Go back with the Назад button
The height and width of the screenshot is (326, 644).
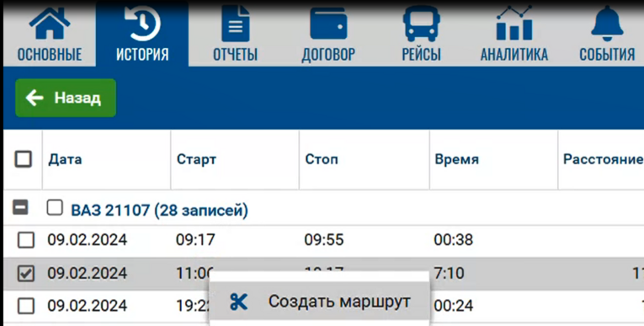coord(66,98)
